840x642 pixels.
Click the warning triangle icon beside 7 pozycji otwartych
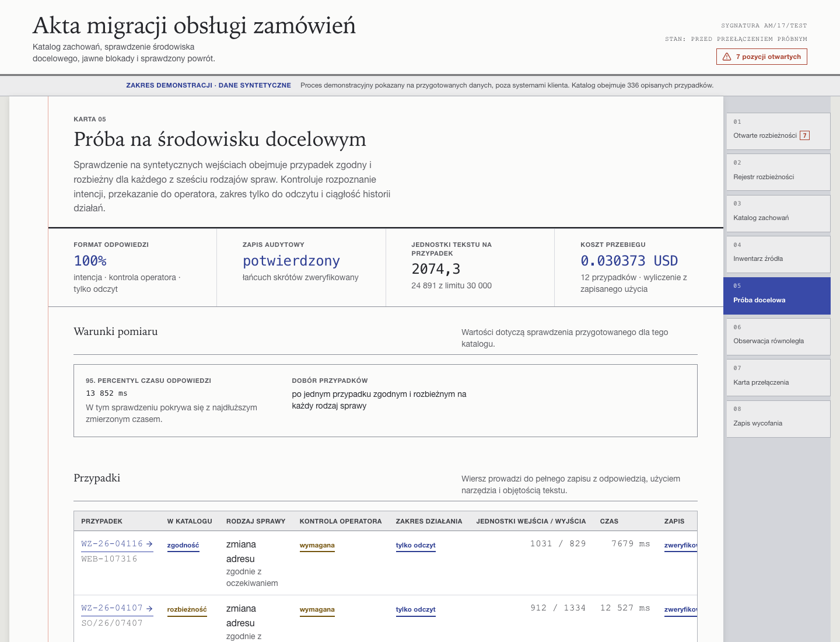point(727,57)
